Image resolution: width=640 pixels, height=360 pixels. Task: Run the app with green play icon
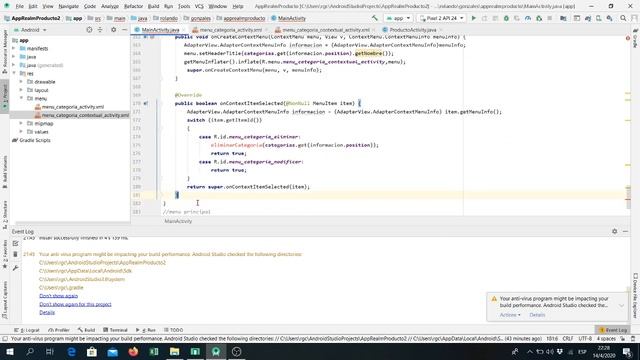473,18
